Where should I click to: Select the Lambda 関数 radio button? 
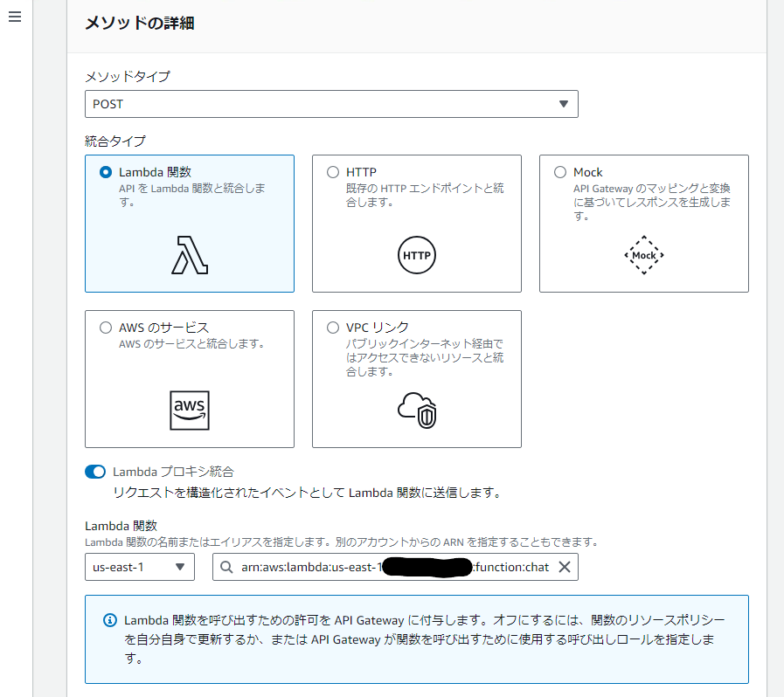point(106,172)
